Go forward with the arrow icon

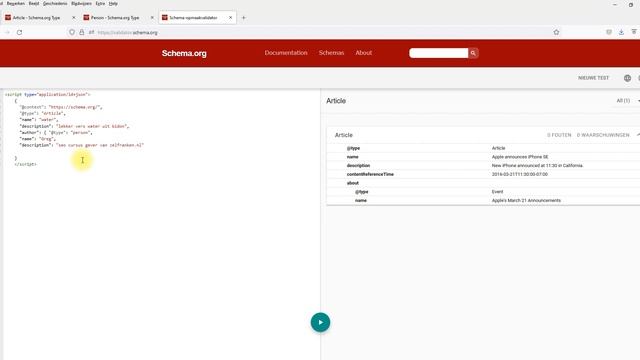[x=7, y=32]
